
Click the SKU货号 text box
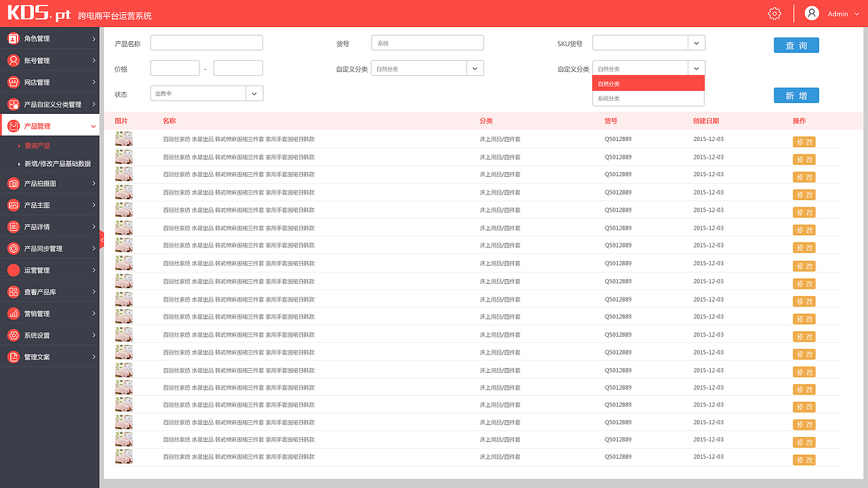coord(640,43)
